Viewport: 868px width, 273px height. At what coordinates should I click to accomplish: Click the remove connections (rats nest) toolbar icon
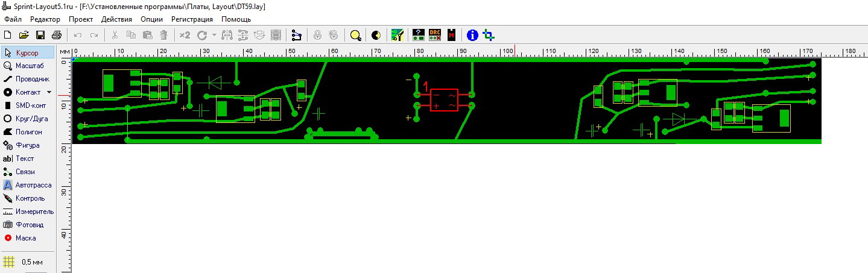(296, 35)
